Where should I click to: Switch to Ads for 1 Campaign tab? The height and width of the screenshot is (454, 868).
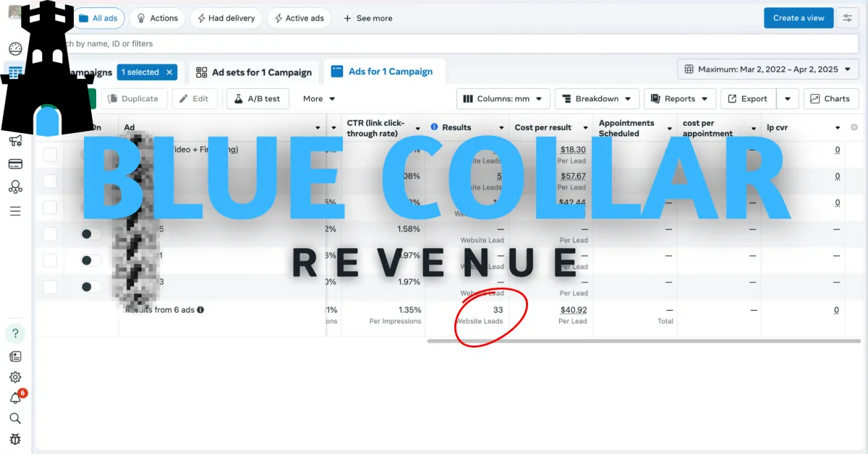tap(382, 72)
